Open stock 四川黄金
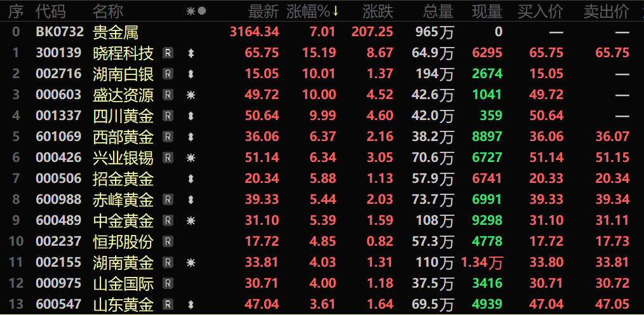This screenshot has width=644, height=315. click(x=123, y=116)
